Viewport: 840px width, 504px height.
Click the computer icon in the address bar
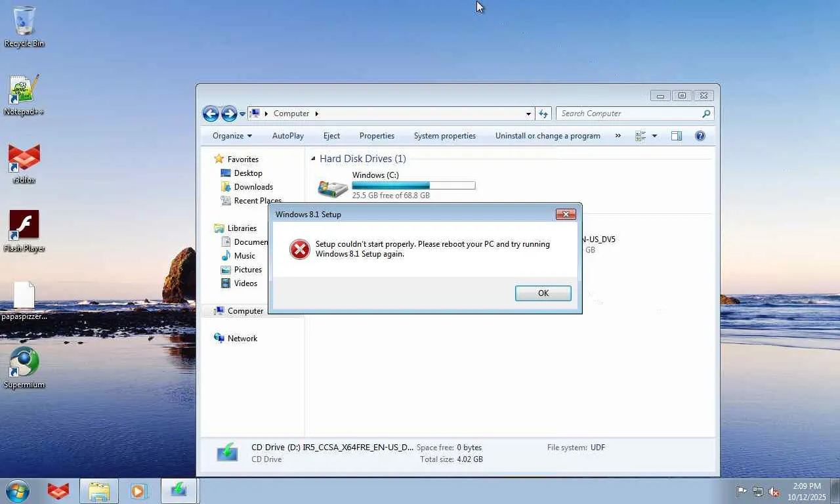(x=255, y=113)
